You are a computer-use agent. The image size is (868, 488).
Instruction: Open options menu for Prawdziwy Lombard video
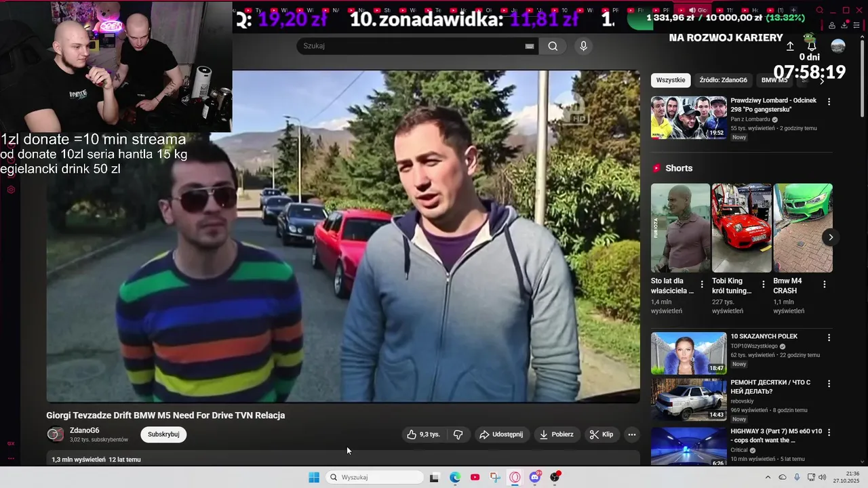[829, 102]
